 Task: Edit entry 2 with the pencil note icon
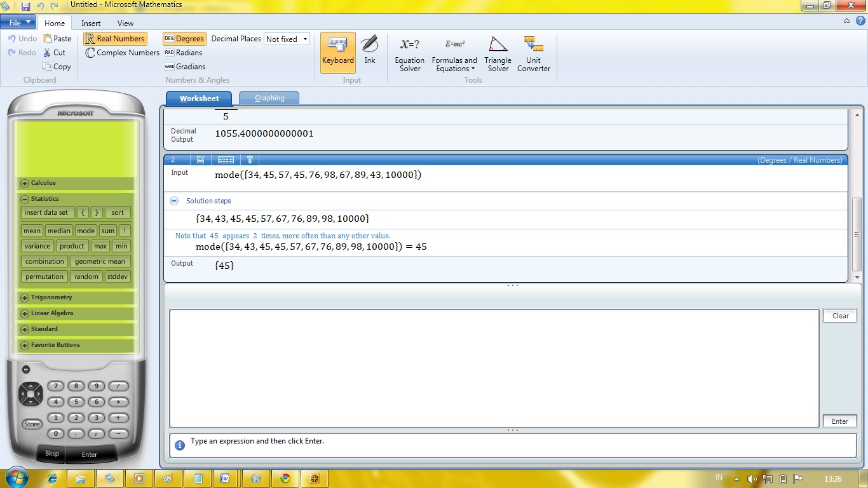[x=201, y=160]
